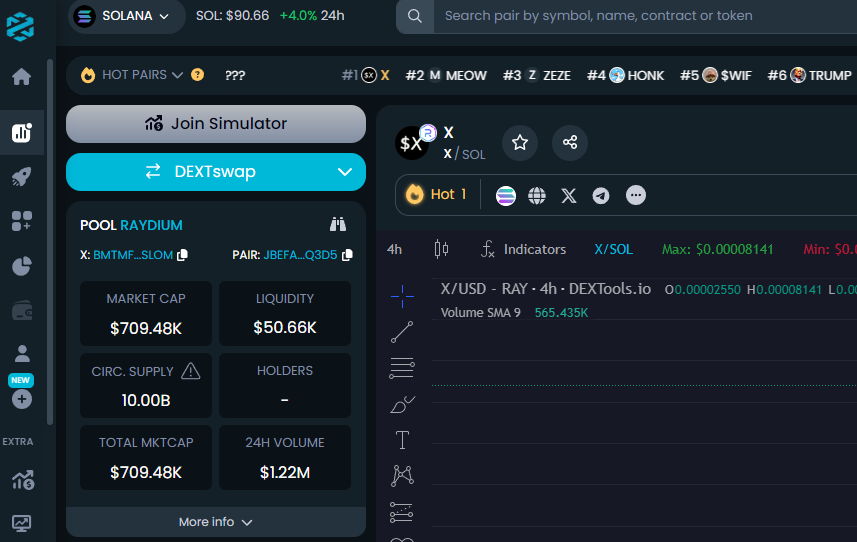857x542 pixels.
Task: Open the Indicators menu
Action: (523, 249)
